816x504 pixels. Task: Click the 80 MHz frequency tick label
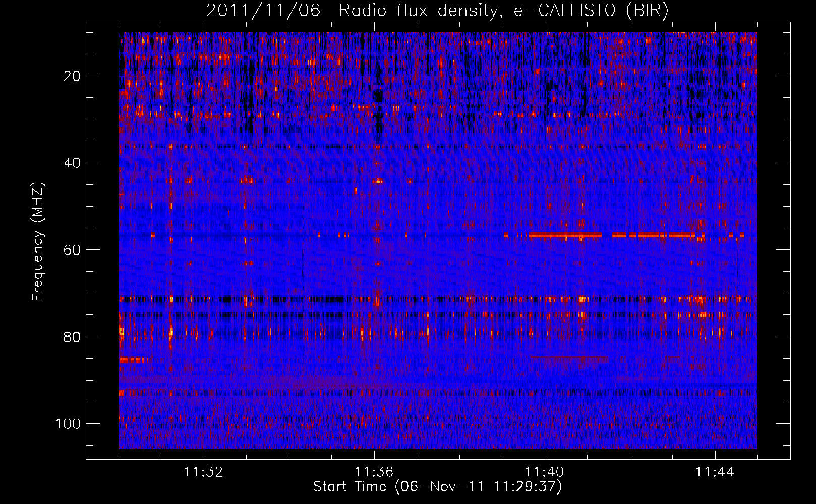click(x=73, y=337)
